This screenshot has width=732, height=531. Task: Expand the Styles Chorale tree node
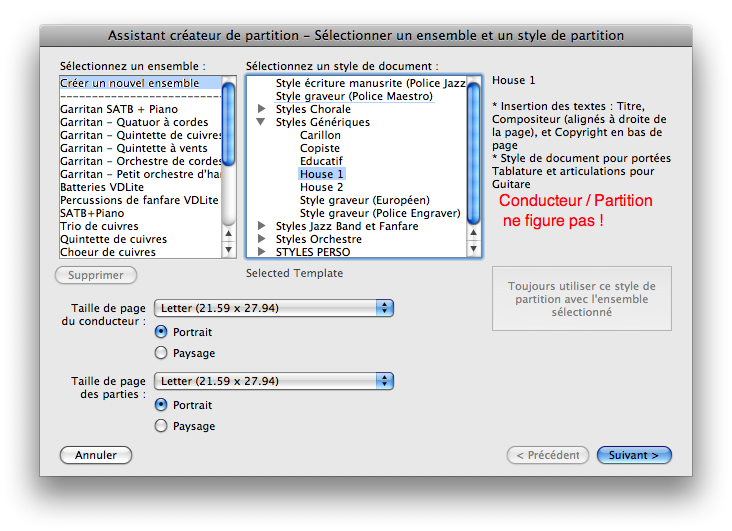coord(262,109)
